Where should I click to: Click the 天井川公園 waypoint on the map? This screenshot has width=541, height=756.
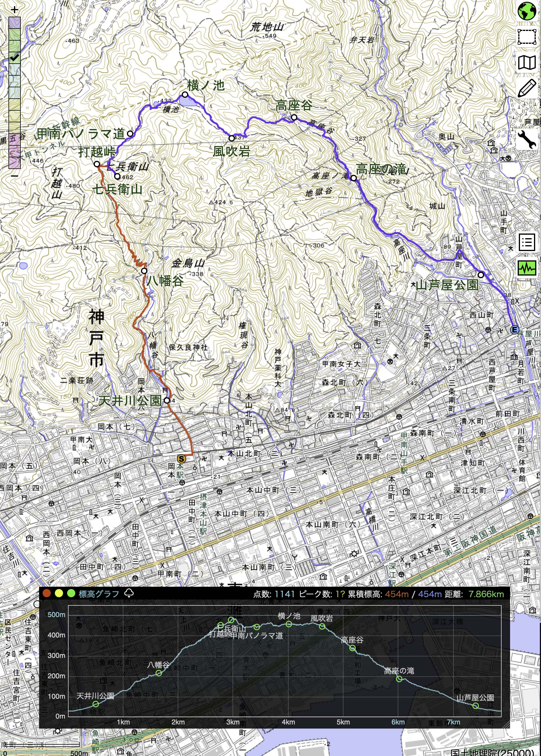(x=167, y=400)
